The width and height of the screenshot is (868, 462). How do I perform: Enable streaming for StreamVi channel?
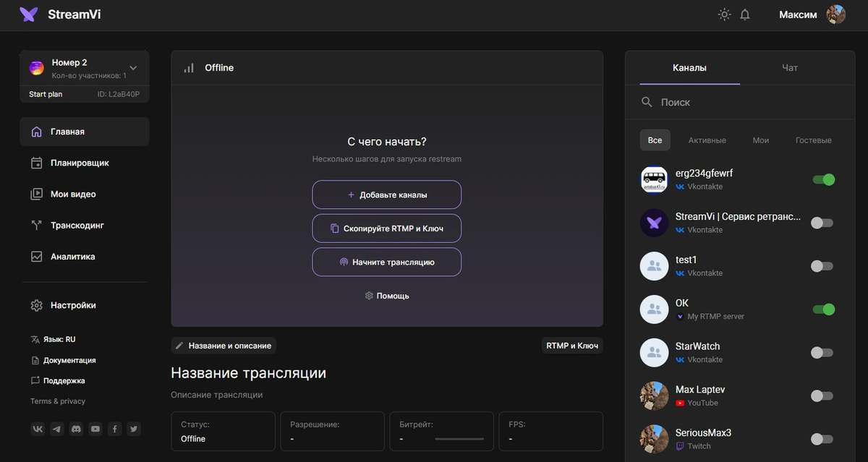[822, 223]
